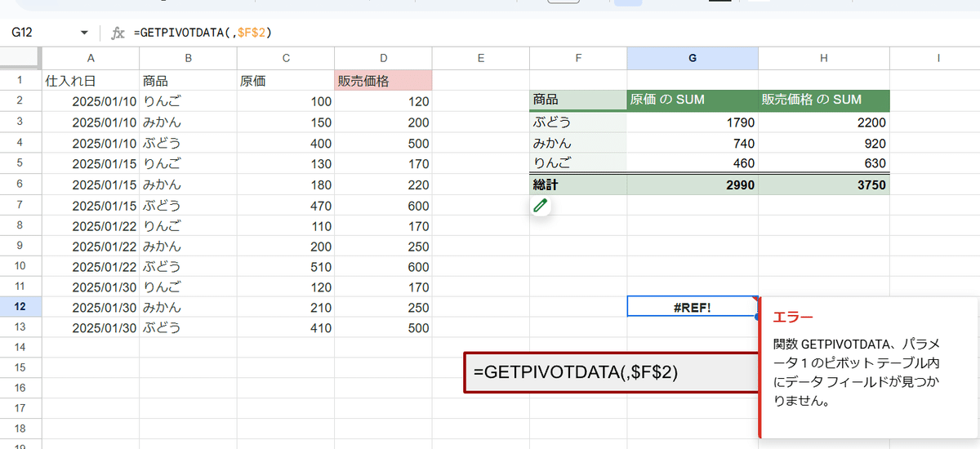Click the pivot value 630
The width and height of the screenshot is (980, 449).
pyautogui.click(x=824, y=163)
